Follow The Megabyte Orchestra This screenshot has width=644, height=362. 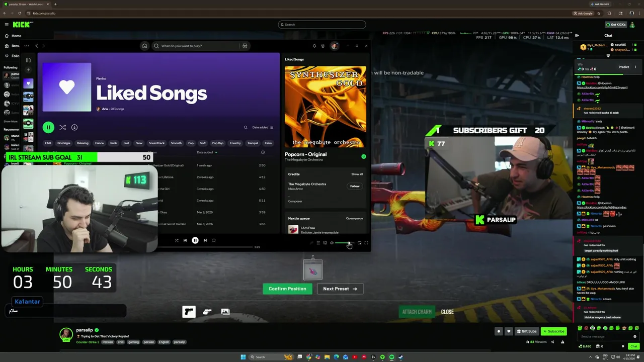tap(355, 186)
